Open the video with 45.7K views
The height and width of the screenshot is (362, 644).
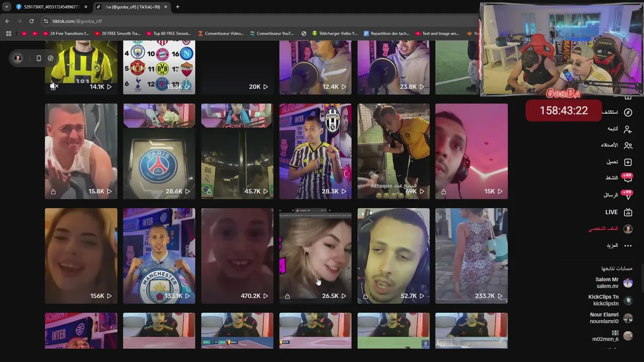click(x=237, y=151)
